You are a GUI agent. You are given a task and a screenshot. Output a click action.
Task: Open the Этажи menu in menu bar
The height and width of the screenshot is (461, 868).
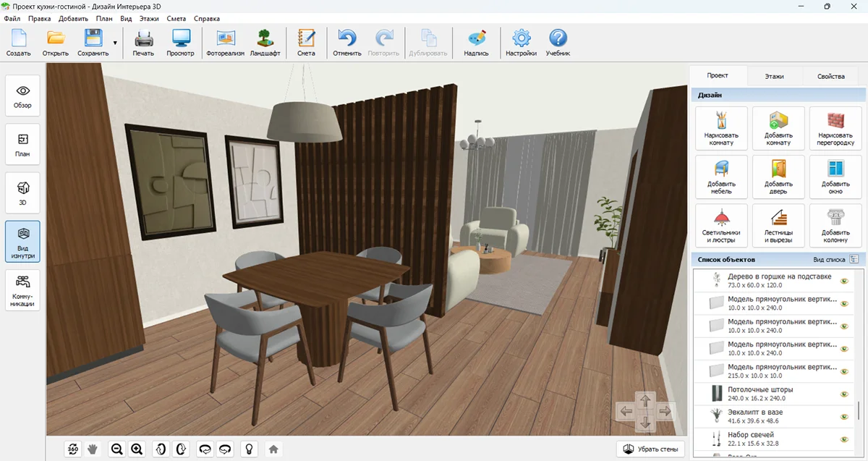pyautogui.click(x=149, y=18)
